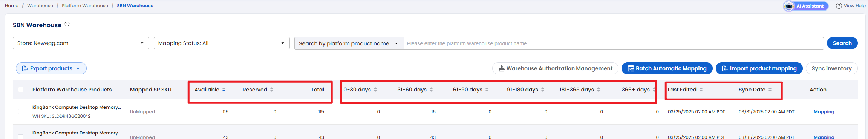Open the Export products dropdown
This screenshot has height=139, width=868.
point(51,68)
